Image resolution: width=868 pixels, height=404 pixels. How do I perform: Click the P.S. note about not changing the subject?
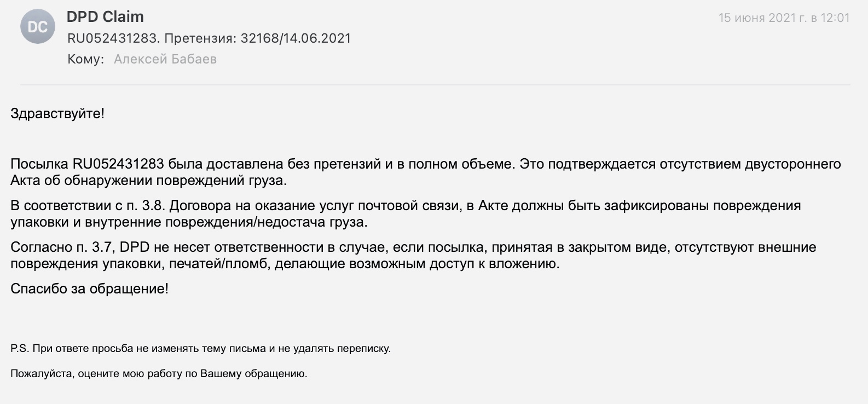(200, 349)
